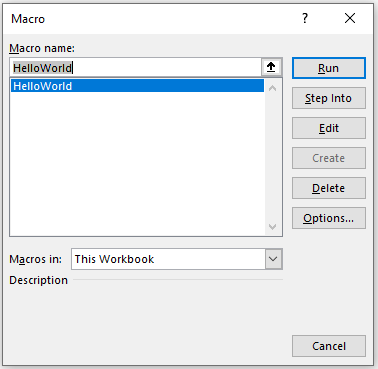
Task: Delete the HelloWorld macro
Action: point(329,188)
